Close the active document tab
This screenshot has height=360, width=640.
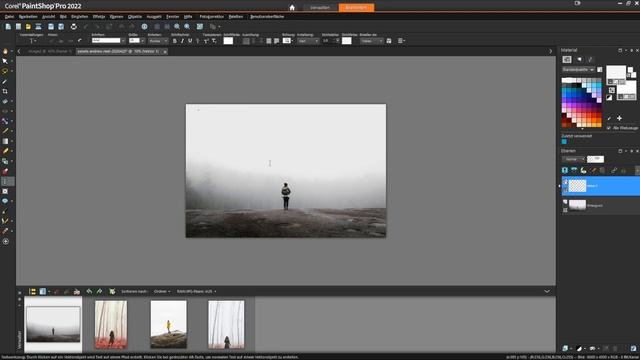165,52
